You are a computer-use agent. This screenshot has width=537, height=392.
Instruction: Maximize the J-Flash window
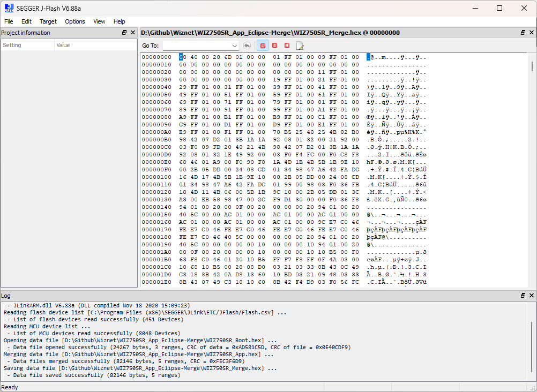[499, 8]
